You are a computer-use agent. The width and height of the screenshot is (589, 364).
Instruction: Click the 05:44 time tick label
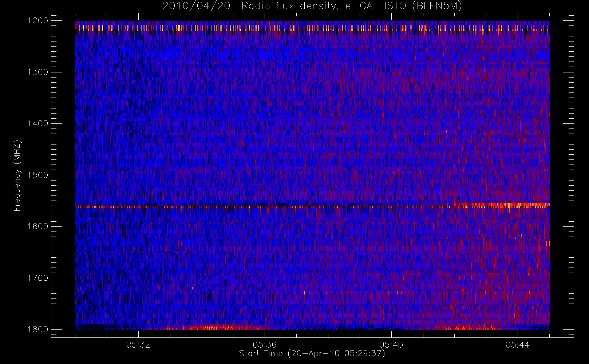[517, 345]
